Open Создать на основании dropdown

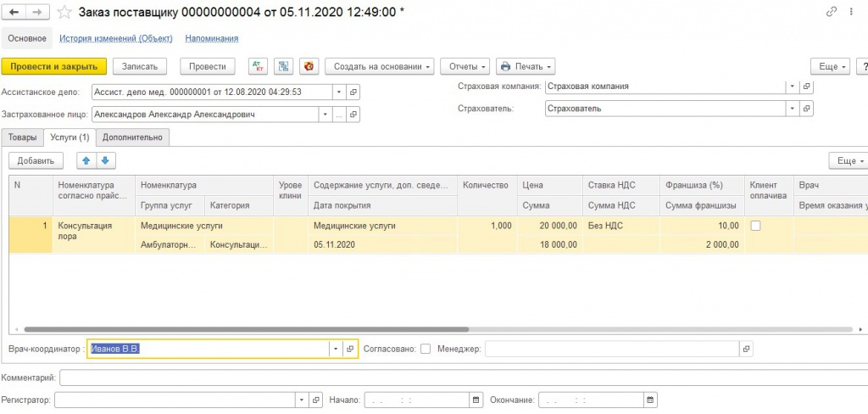tap(379, 66)
